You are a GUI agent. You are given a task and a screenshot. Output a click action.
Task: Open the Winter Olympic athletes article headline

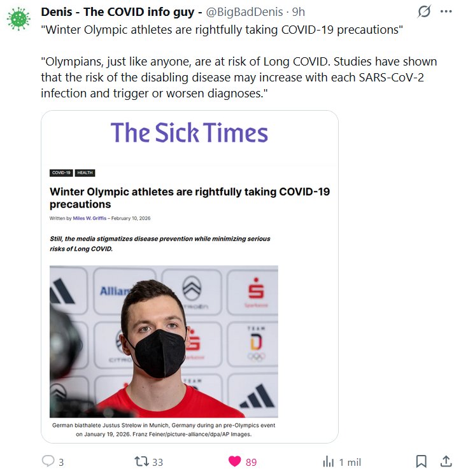tap(190, 198)
